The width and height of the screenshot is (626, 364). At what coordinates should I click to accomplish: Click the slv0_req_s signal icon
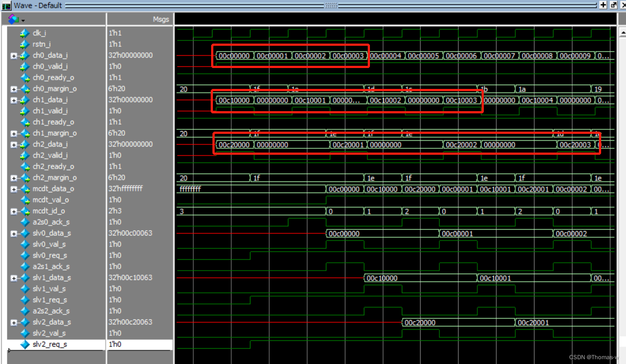[25, 255]
